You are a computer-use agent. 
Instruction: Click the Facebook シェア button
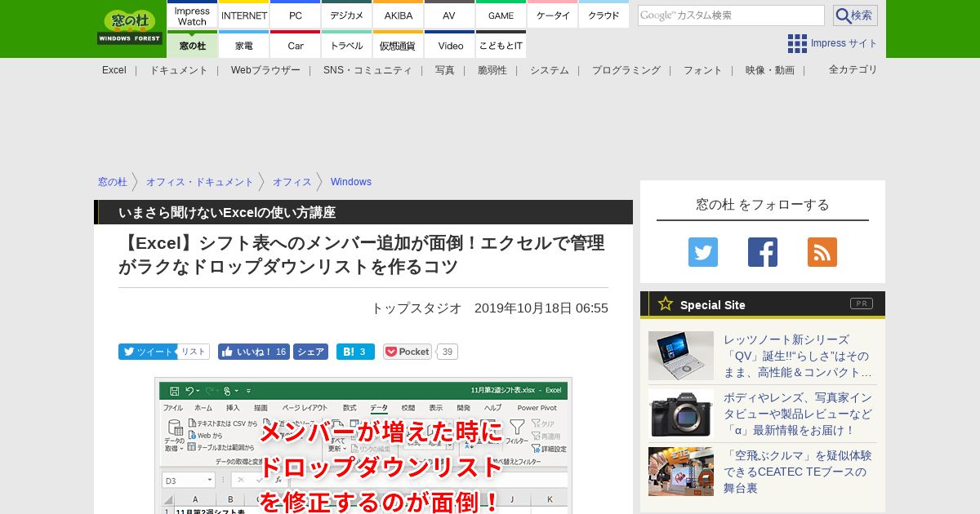tap(310, 352)
